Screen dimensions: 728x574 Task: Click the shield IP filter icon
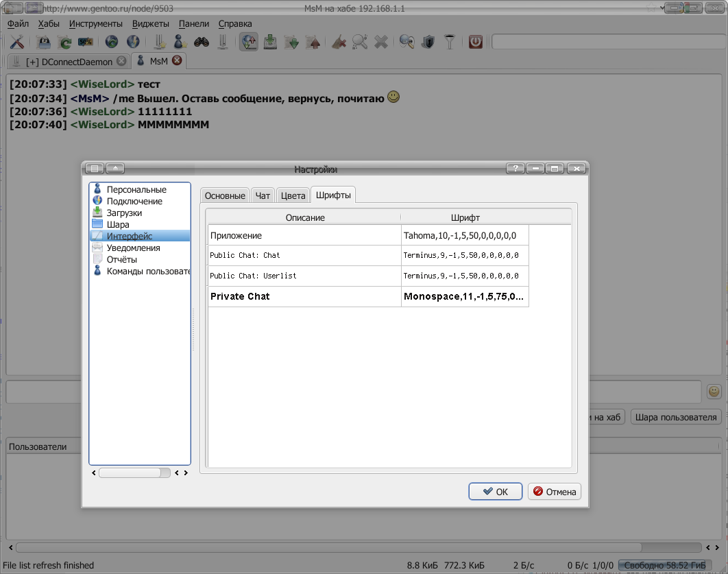[x=428, y=42]
